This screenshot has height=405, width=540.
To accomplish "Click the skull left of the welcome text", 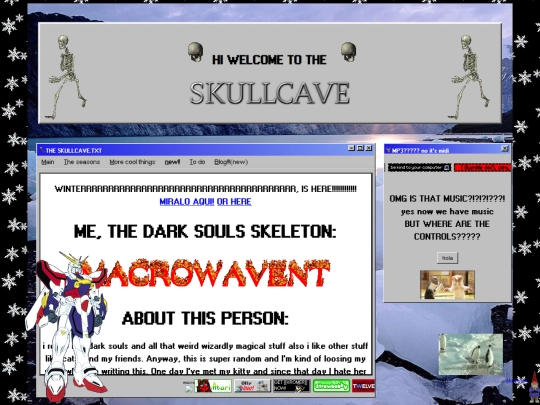I will click(196, 52).
